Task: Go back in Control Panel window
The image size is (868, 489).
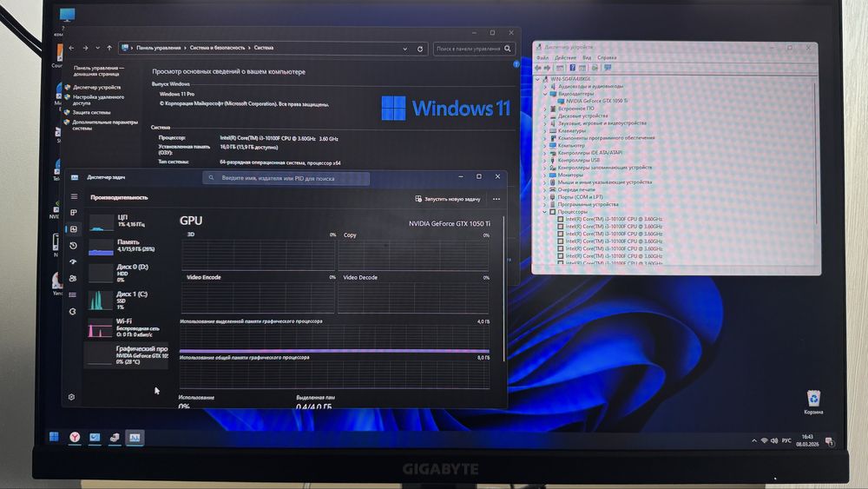Action: [71, 48]
